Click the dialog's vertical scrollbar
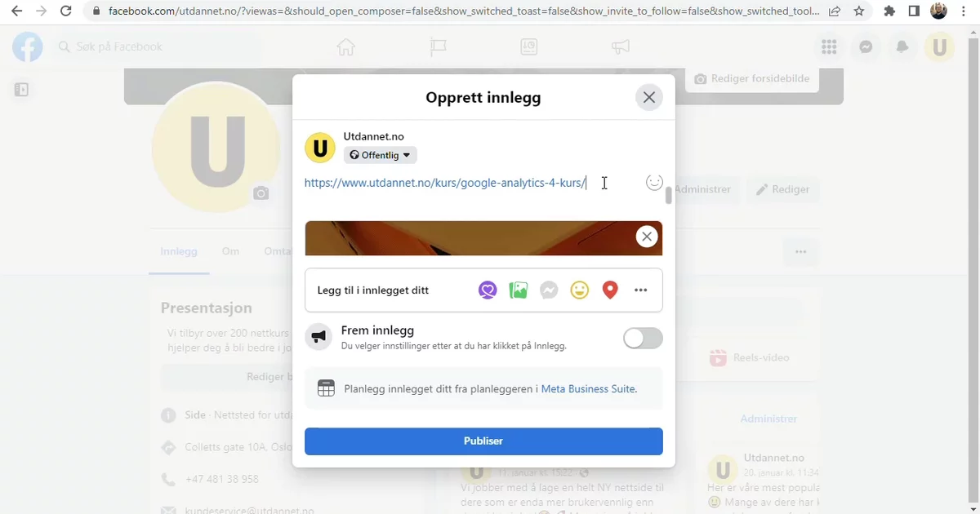This screenshot has height=514, width=980. tap(668, 196)
